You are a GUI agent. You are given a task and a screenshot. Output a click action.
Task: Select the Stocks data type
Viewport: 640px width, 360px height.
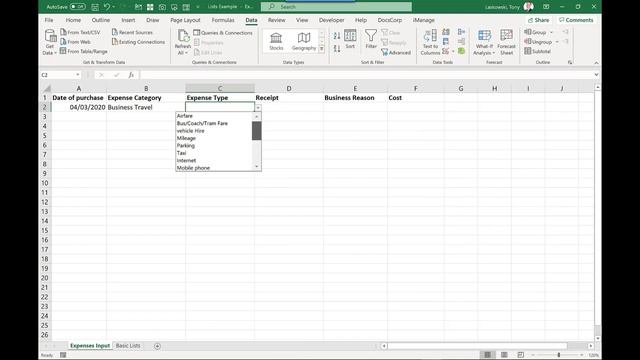pyautogui.click(x=276, y=42)
